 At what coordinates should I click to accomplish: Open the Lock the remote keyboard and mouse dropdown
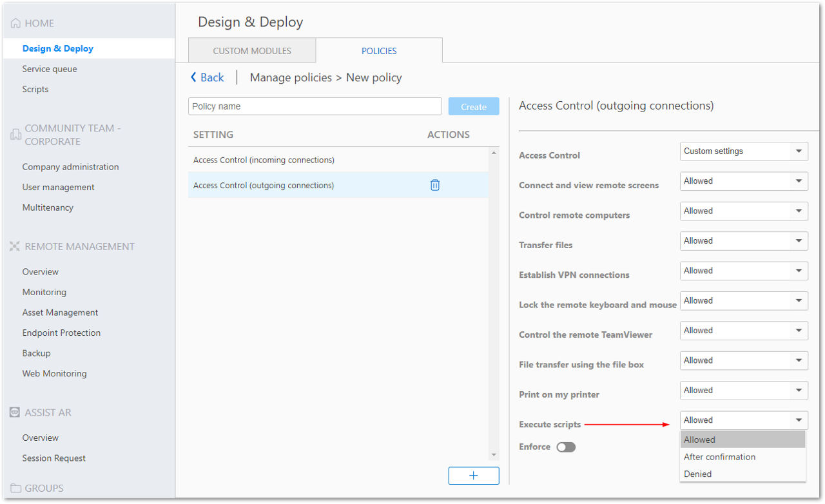point(744,300)
